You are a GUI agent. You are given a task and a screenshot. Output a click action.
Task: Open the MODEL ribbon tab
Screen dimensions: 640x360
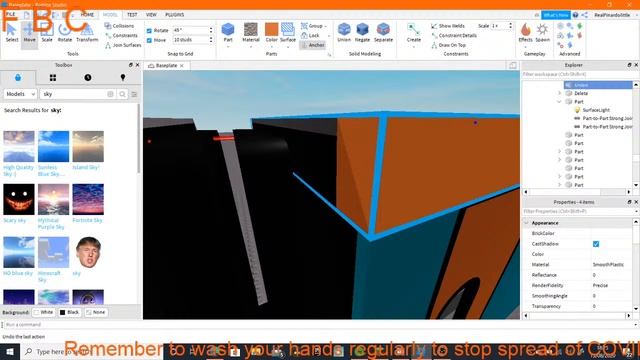pyautogui.click(x=110, y=15)
